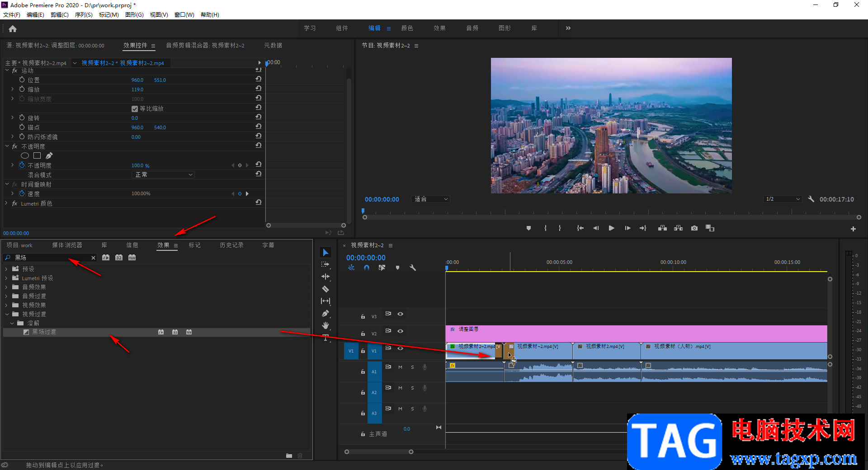The width and height of the screenshot is (868, 470).
Task: Open the Media Browser tab
Action: pyautogui.click(x=67, y=245)
